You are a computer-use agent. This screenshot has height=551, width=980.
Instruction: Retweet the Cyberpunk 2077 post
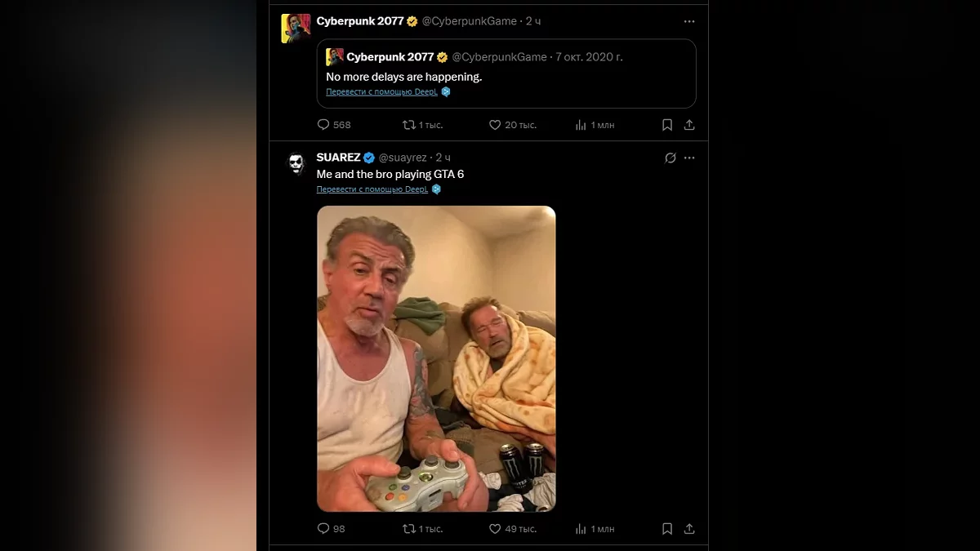click(x=410, y=125)
